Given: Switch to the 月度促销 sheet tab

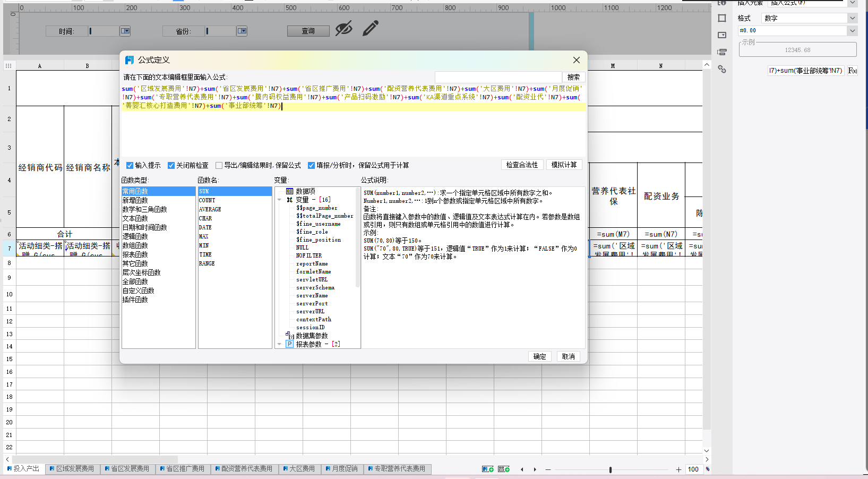Looking at the screenshot, I should point(341,469).
